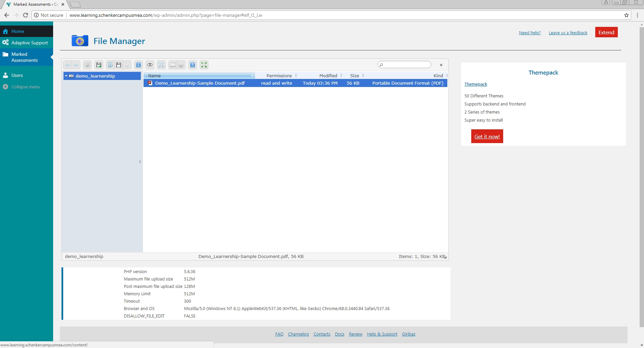Click the open folder toolbar icon
Image resolution: width=644 pixels, height=348 pixels.
[x=110, y=65]
